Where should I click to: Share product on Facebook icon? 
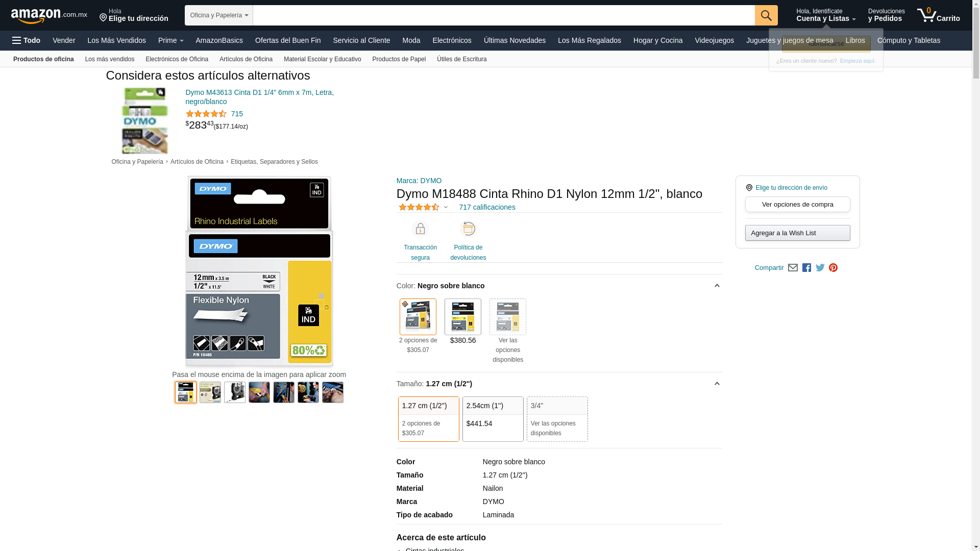tap(806, 268)
